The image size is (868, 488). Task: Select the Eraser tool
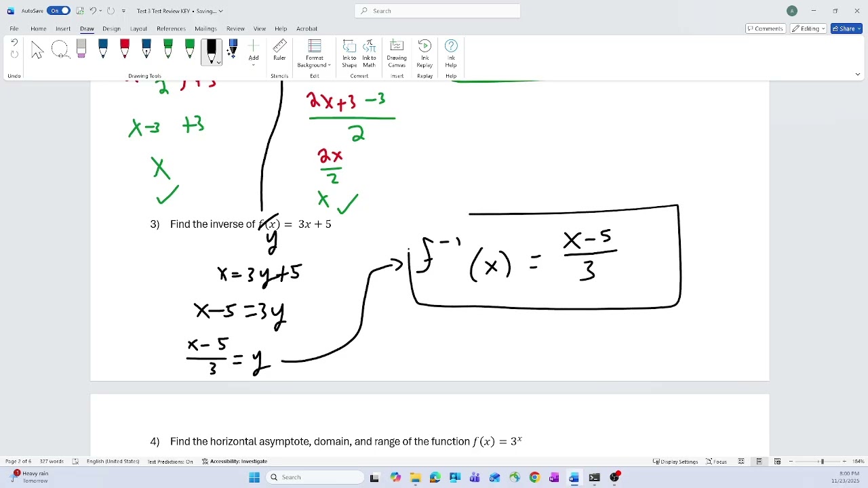click(81, 49)
